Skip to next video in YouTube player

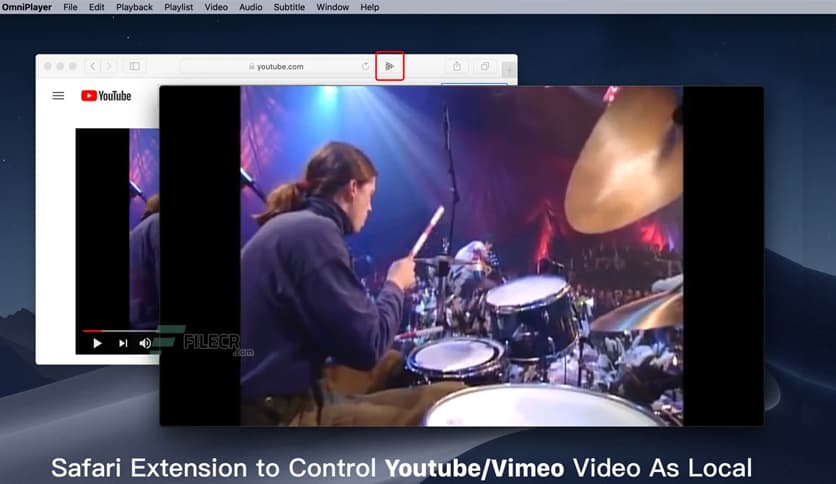tap(123, 343)
